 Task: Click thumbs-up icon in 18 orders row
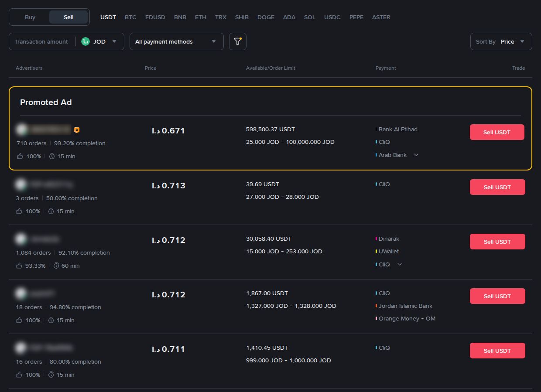[20, 320]
